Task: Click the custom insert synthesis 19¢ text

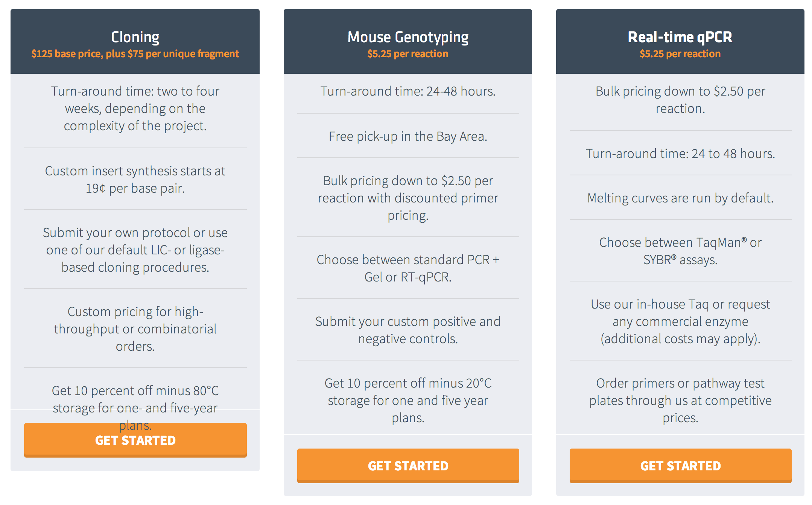Action: (x=135, y=179)
